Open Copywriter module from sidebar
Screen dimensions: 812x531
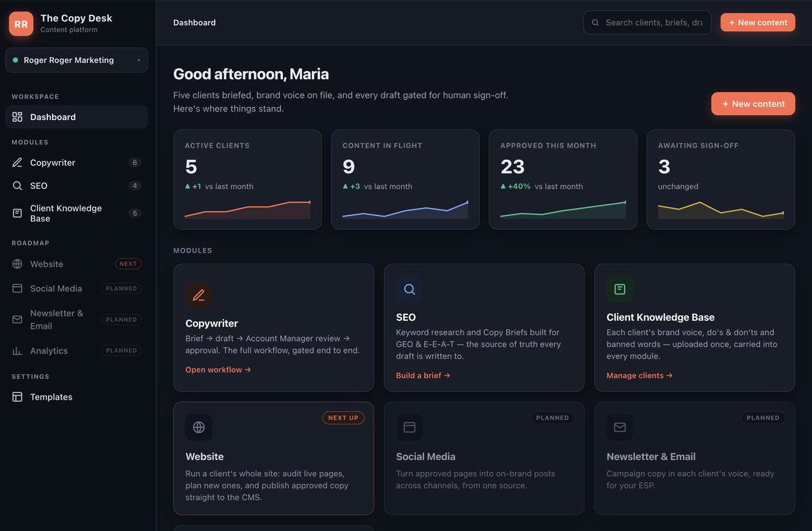[76, 163]
